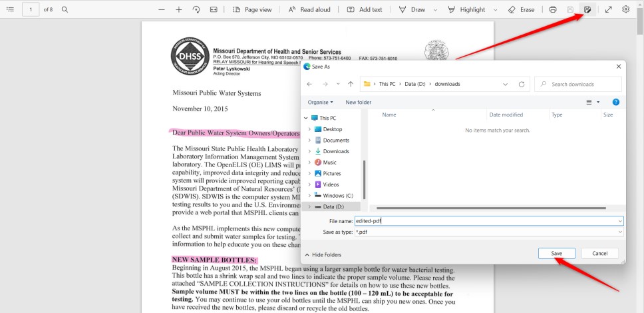Open the Draw tool options dropdown

click(x=435, y=9)
